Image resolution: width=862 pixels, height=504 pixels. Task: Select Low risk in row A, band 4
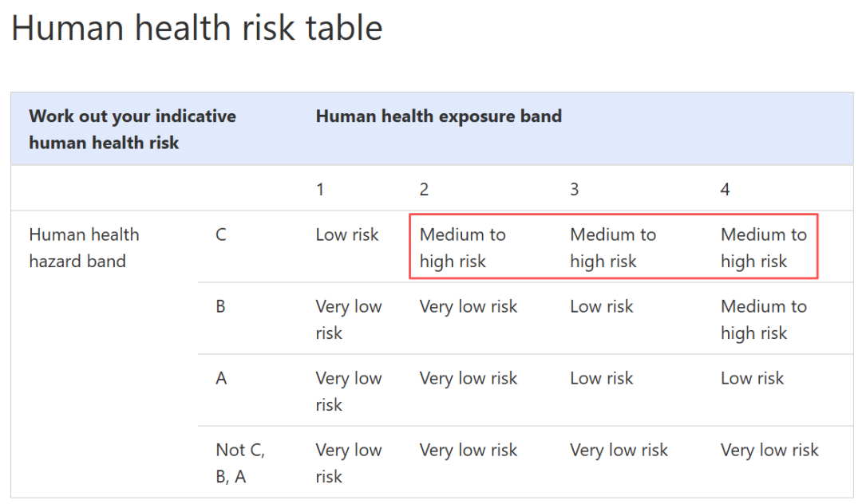click(x=752, y=378)
